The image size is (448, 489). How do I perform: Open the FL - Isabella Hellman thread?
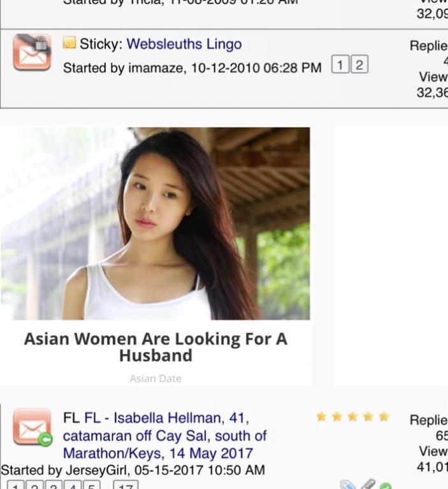(165, 436)
